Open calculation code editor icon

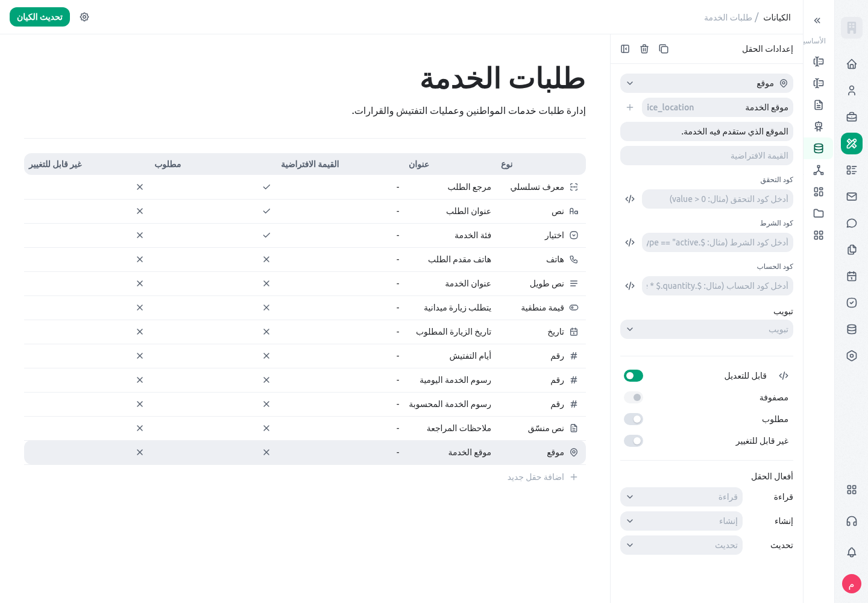pyautogui.click(x=630, y=286)
